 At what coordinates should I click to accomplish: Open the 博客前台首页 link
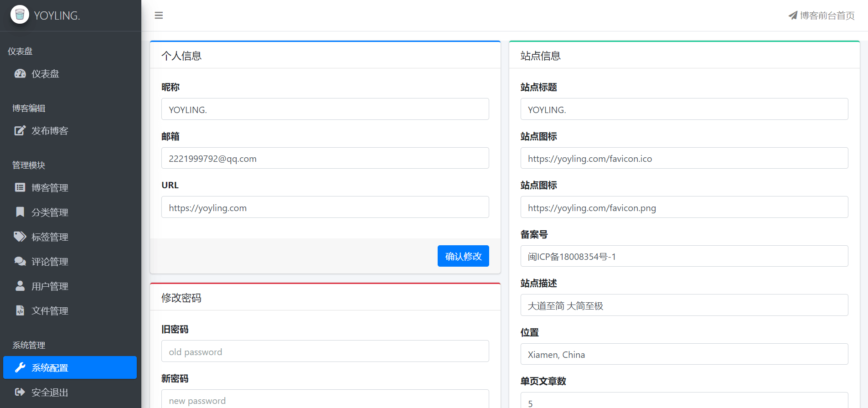(821, 15)
